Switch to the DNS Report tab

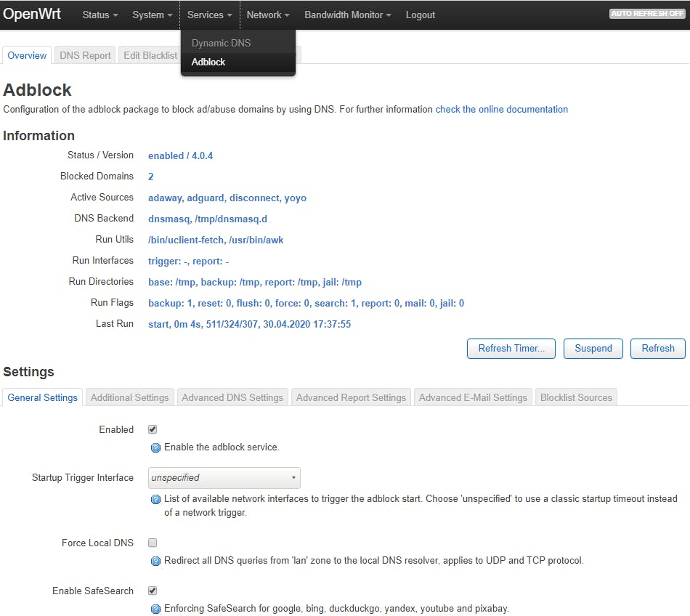[85, 55]
